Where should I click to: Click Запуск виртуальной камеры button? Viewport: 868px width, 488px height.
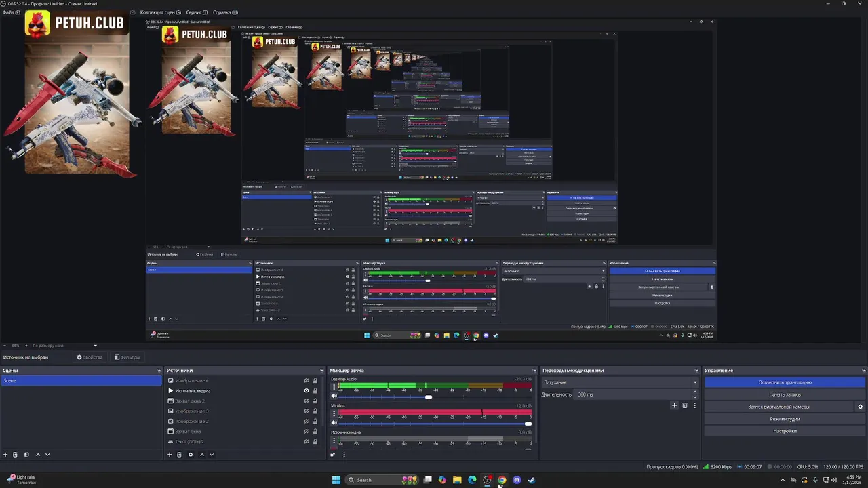pyautogui.click(x=778, y=407)
